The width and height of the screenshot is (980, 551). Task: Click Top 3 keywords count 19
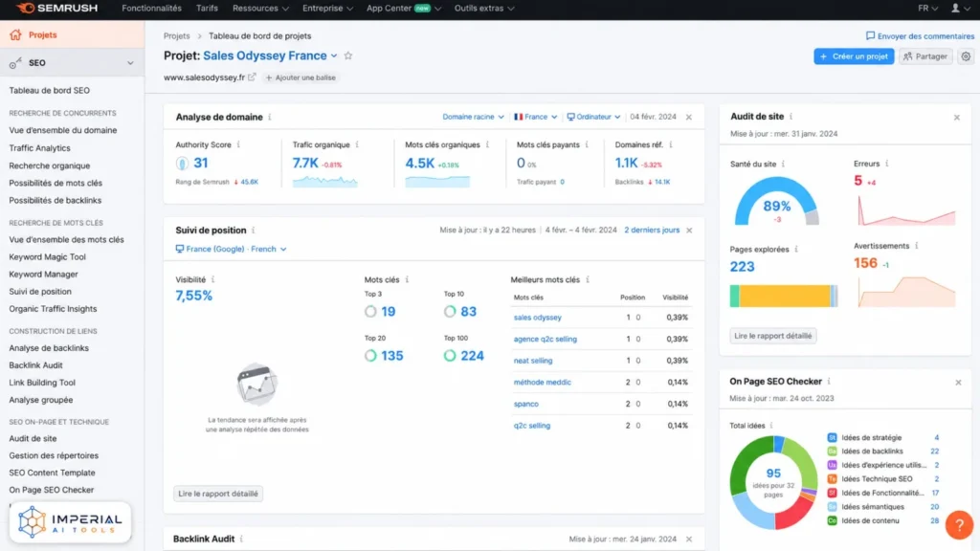tap(389, 311)
